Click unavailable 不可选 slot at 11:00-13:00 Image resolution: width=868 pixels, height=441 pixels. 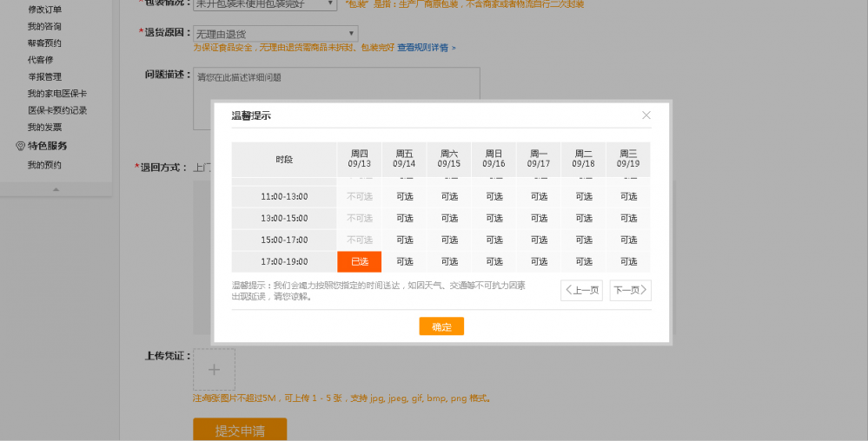point(359,196)
